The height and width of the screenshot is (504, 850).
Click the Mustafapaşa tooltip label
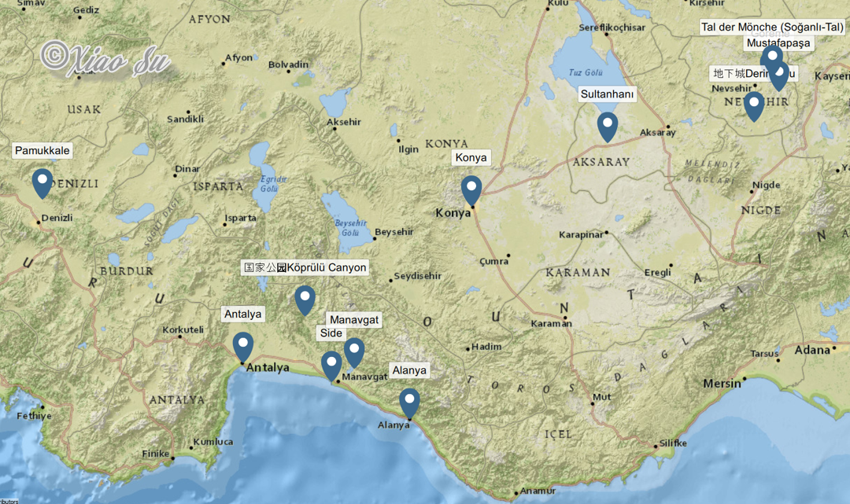[778, 43]
